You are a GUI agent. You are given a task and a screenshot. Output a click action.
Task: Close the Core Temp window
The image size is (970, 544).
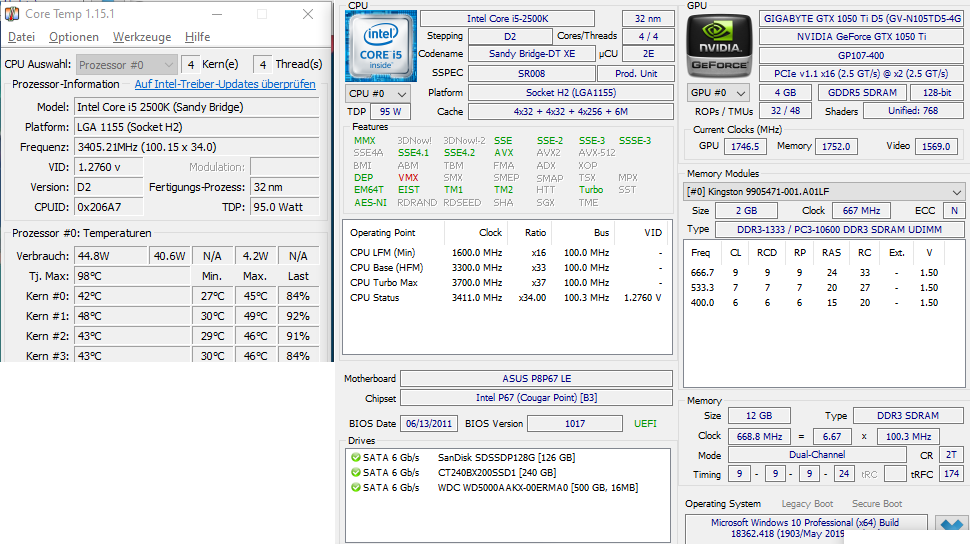(307, 14)
